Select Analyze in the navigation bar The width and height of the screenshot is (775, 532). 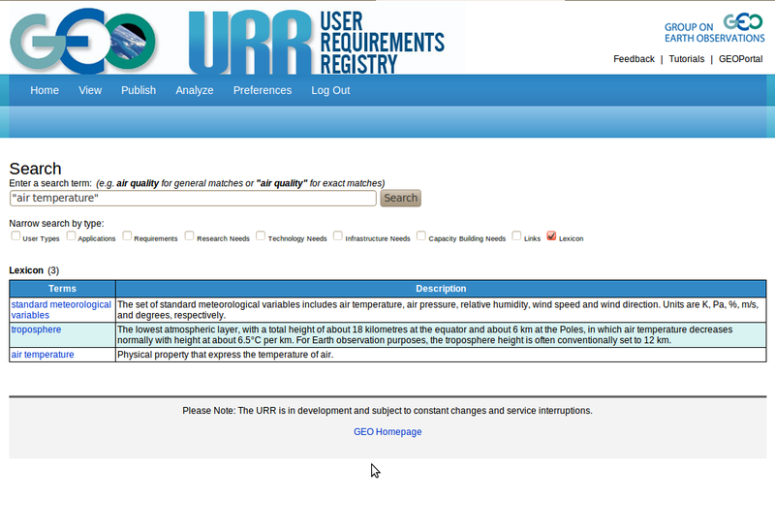pyautogui.click(x=195, y=90)
